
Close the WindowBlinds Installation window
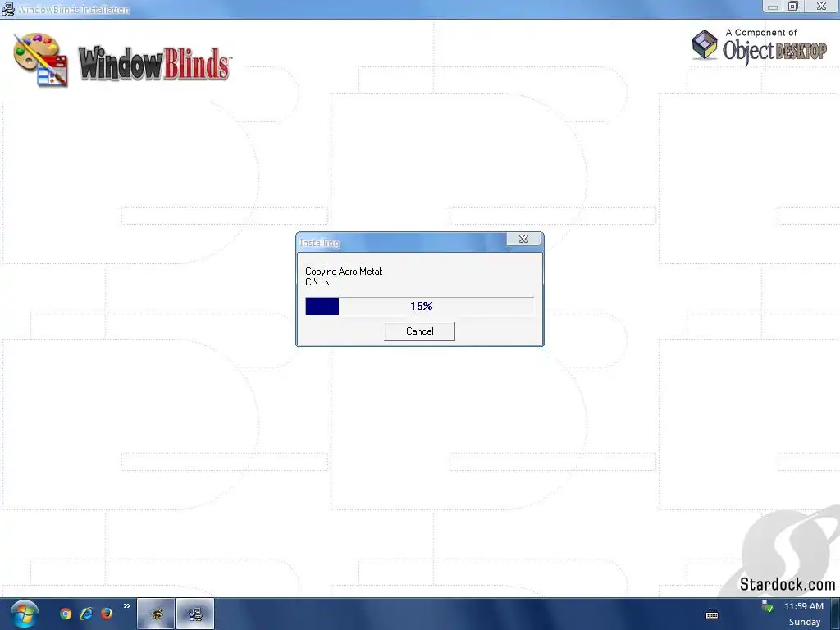pos(821,7)
